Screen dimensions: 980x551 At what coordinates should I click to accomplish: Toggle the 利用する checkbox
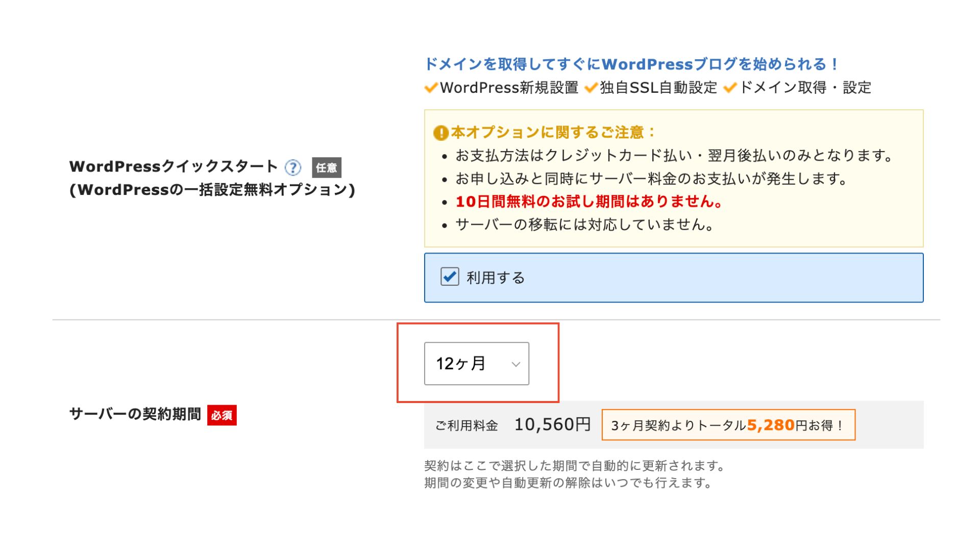coord(450,277)
